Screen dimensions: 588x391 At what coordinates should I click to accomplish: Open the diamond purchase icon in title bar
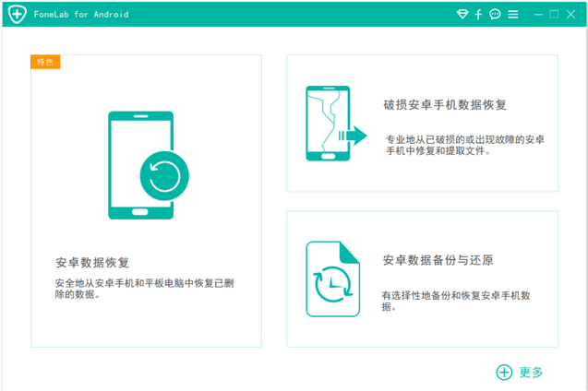click(462, 14)
